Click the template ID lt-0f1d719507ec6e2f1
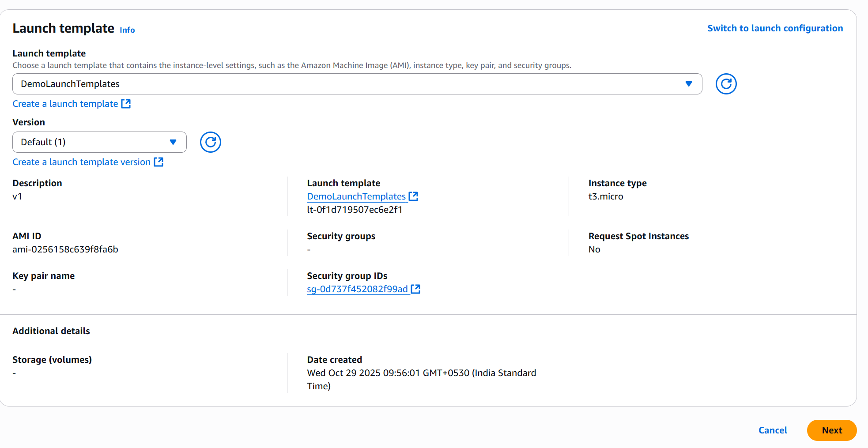868x448 pixels. click(355, 210)
